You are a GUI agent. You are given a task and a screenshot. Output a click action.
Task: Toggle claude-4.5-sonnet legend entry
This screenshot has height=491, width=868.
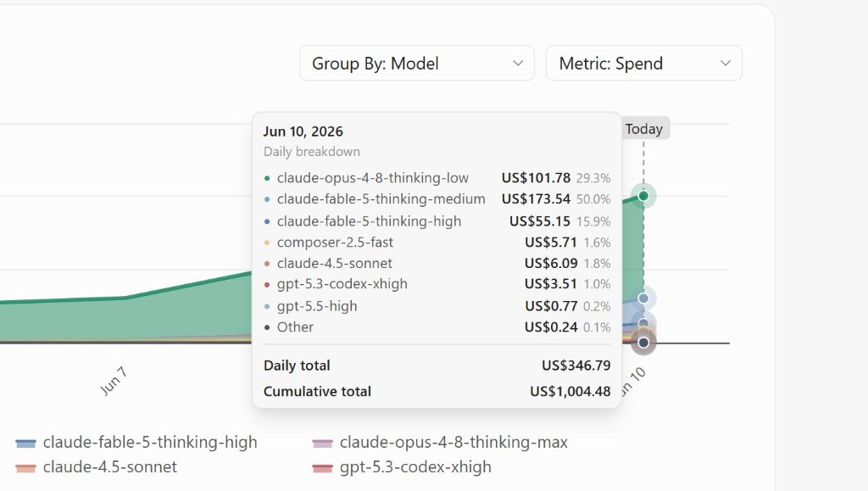tap(97, 467)
